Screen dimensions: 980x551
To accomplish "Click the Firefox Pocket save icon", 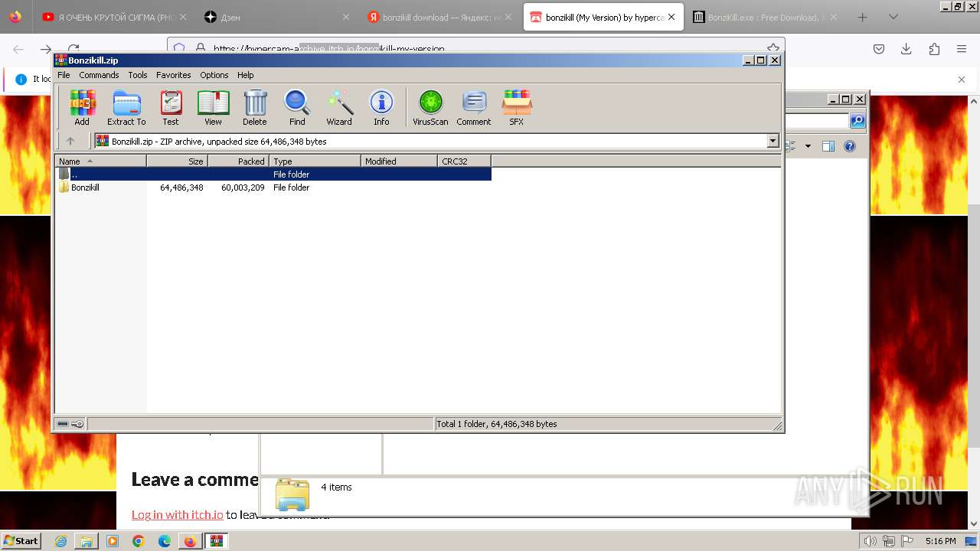I will click(x=879, y=49).
